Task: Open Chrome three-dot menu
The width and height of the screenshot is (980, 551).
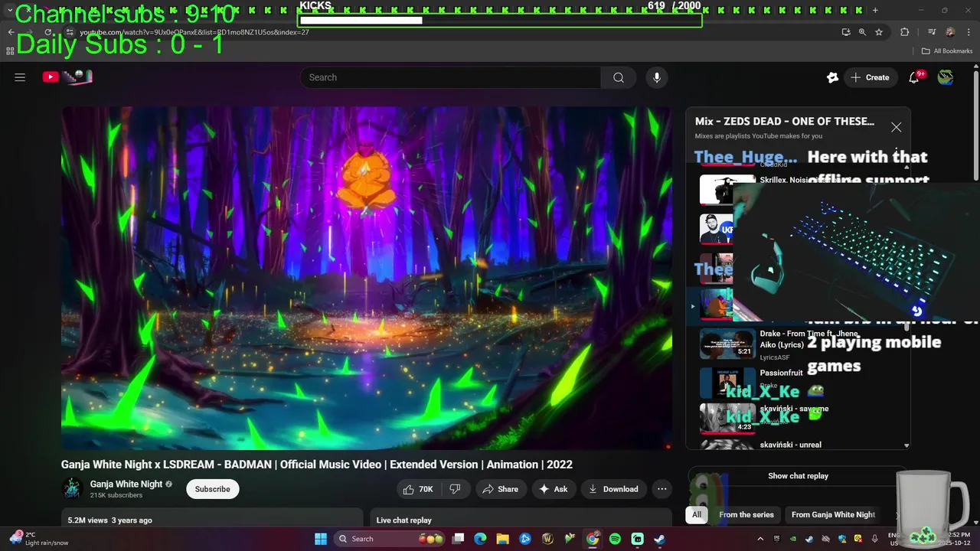Action: (967, 32)
